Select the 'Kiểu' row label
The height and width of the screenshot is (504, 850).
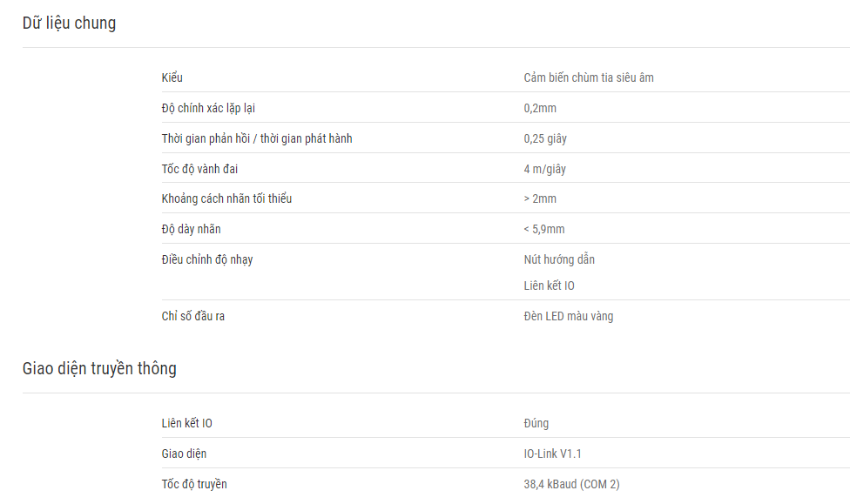[172, 77]
